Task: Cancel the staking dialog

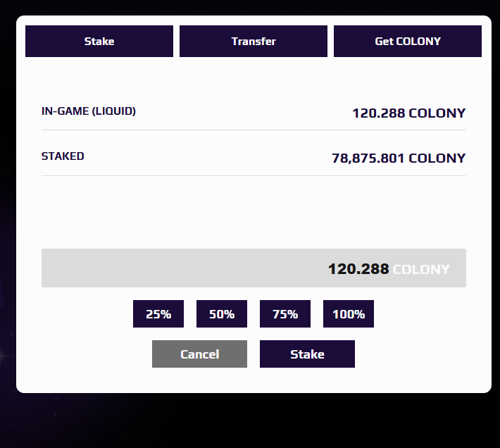Action: click(199, 354)
